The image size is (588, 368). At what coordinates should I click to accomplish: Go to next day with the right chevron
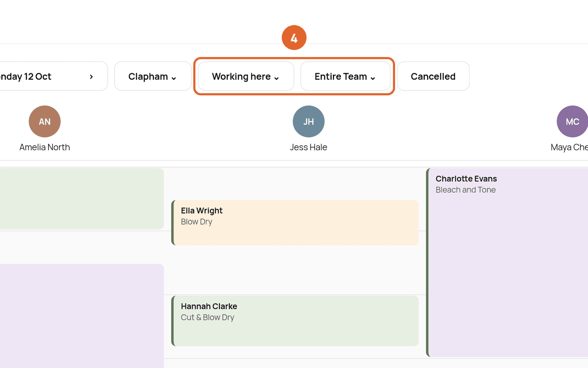(x=91, y=77)
